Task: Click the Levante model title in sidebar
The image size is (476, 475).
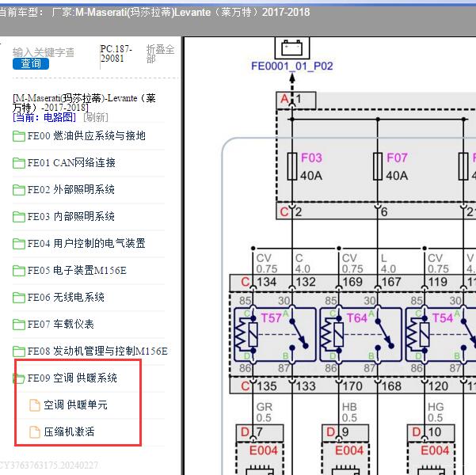Action: (x=85, y=103)
